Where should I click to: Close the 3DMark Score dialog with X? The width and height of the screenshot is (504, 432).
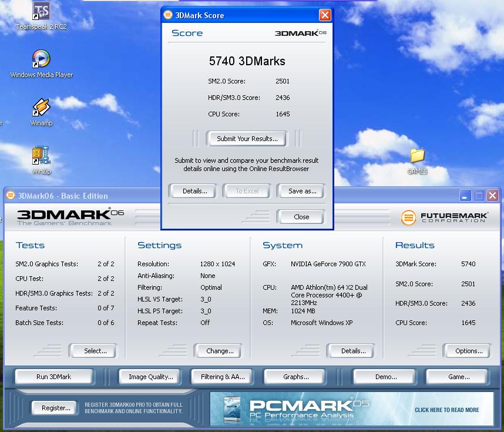coord(325,15)
